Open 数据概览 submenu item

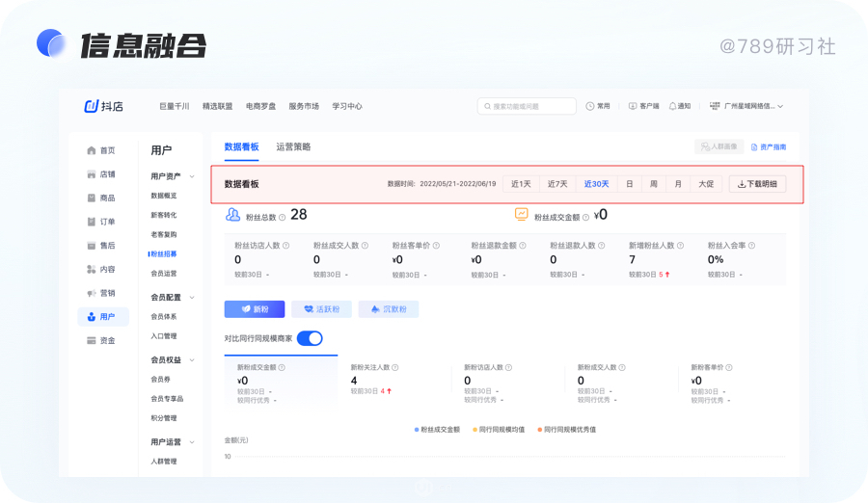pos(164,196)
